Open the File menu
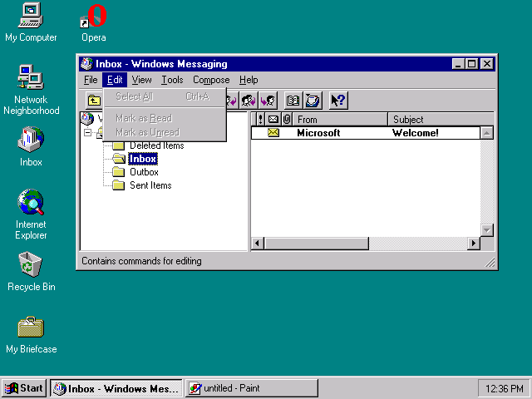 [x=91, y=80]
